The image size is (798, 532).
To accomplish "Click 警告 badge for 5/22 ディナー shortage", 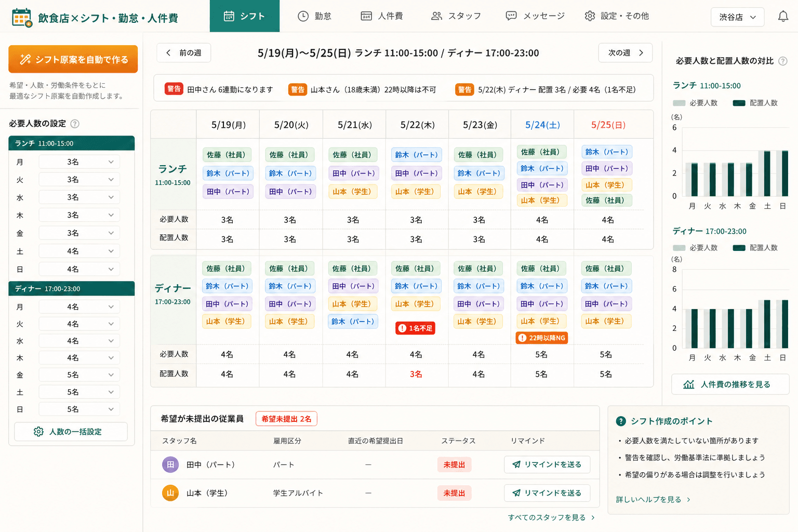I will [x=464, y=89].
